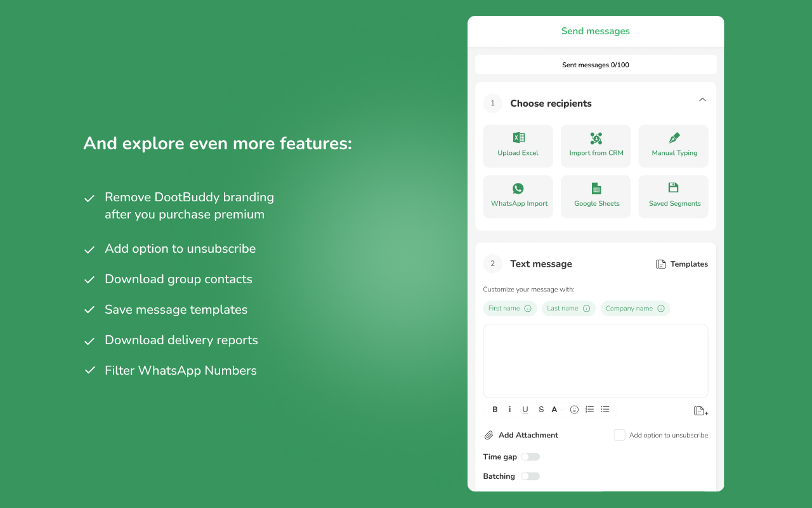Click Add Attachment
Image resolution: width=812 pixels, height=508 pixels.
pos(521,435)
